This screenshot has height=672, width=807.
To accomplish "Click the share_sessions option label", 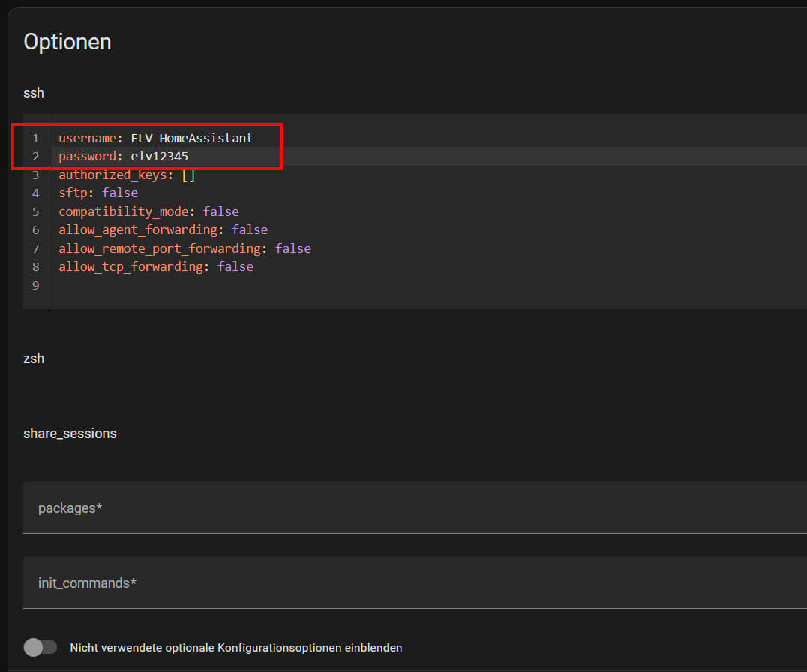I will (70, 433).
